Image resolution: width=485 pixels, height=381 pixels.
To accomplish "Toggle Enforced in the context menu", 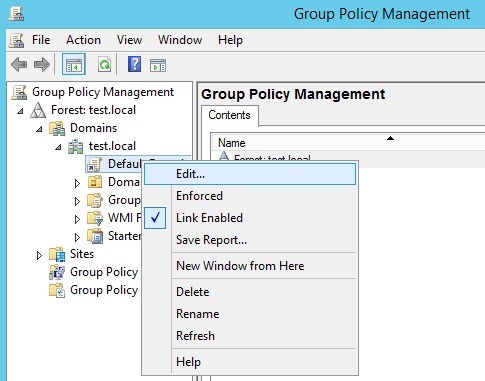I will click(x=250, y=196).
